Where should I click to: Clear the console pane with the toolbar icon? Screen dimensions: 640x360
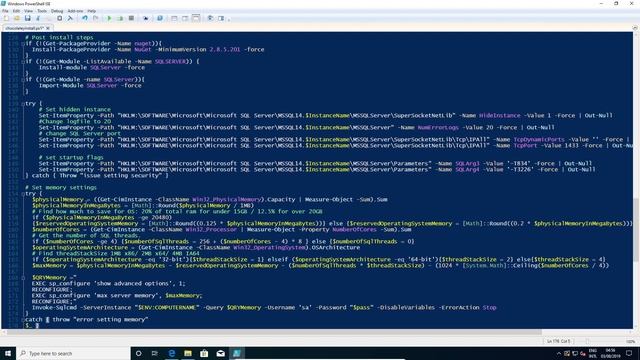point(70,18)
